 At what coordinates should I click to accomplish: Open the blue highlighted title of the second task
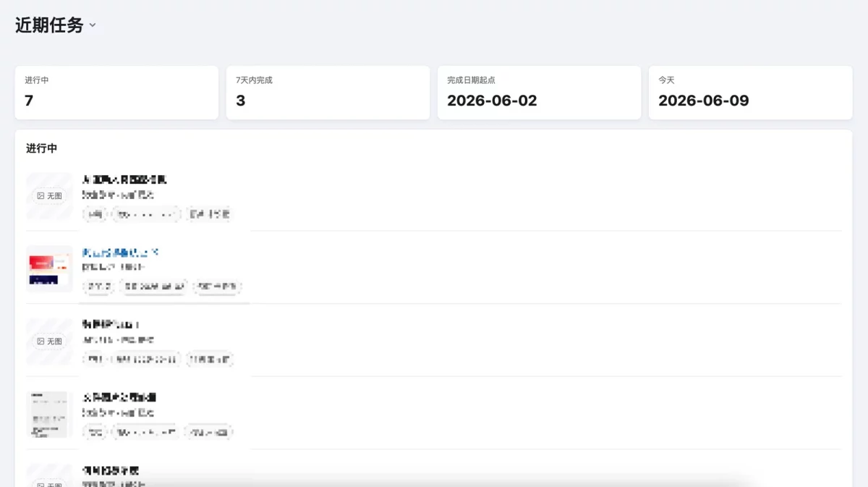120,253
